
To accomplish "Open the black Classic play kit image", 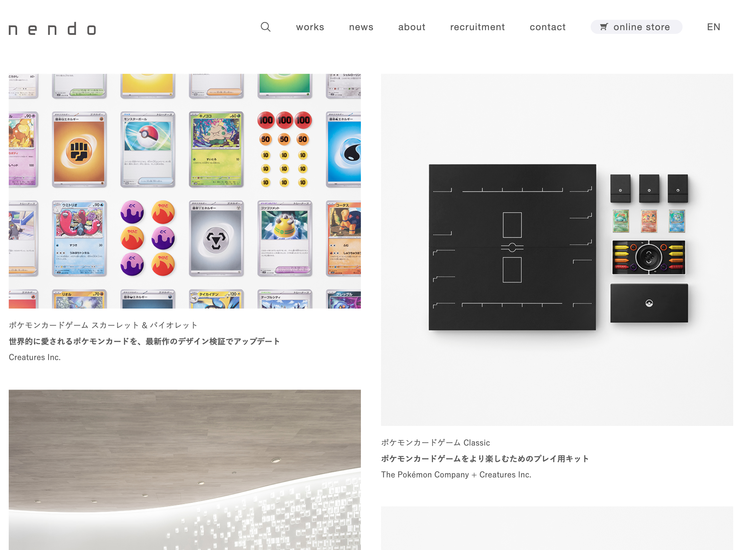I will click(557, 250).
